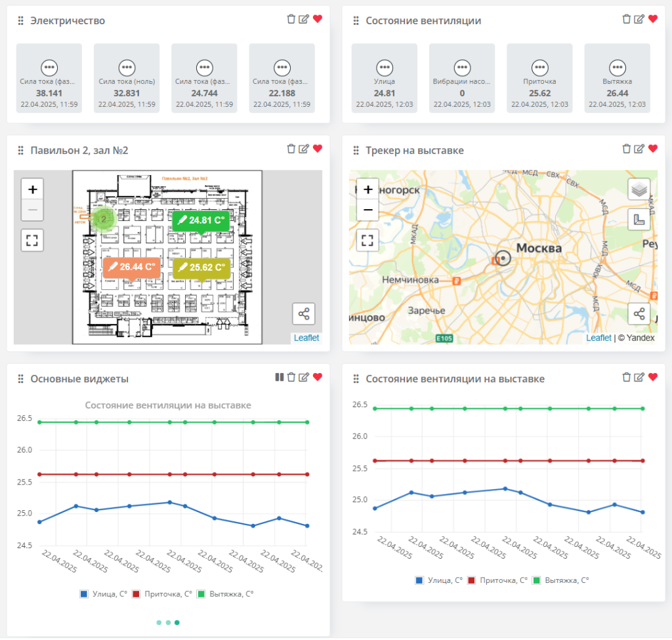The width and height of the screenshot is (672, 640).
Task: Toggle favorite heart on Трекер на выставке
Action: (x=652, y=150)
